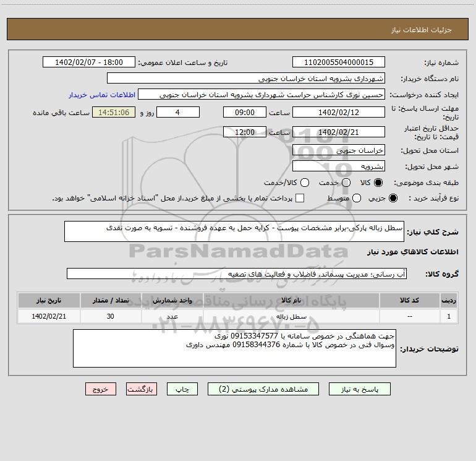Screen dimensions: 476x461
Task: Click the پاسخ به نیاز button
Action: (359, 389)
